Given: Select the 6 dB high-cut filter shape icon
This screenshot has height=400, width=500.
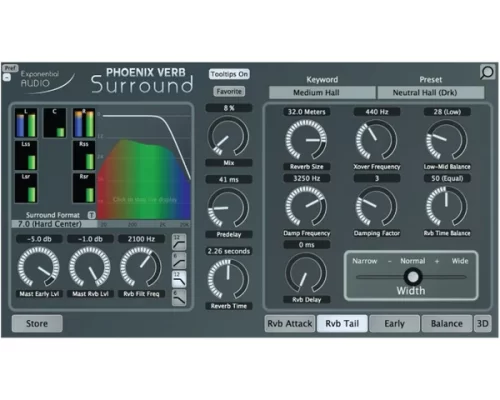Looking at the screenshot, I should click(x=179, y=298).
